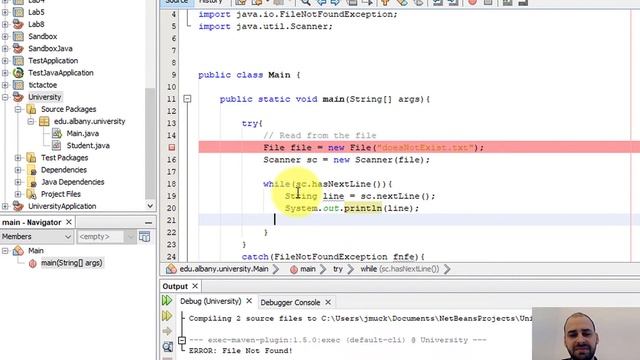Close the Debug (University) output tab
Image resolution: width=640 pixels, height=360 pixels.
(x=249, y=301)
